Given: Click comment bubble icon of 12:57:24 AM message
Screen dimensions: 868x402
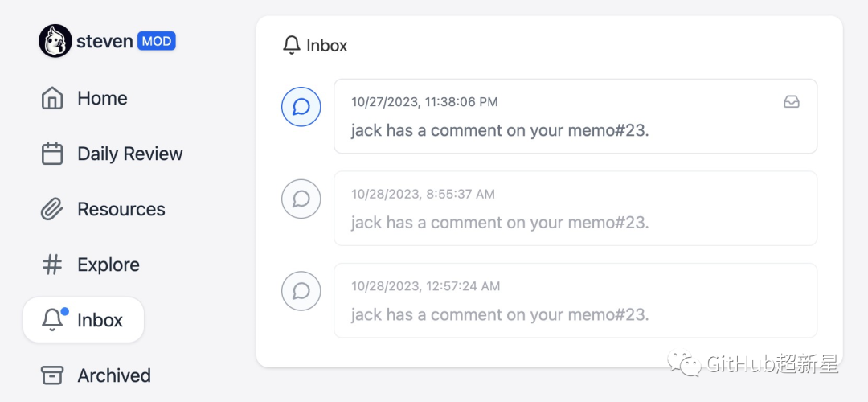Looking at the screenshot, I should 301,291.
